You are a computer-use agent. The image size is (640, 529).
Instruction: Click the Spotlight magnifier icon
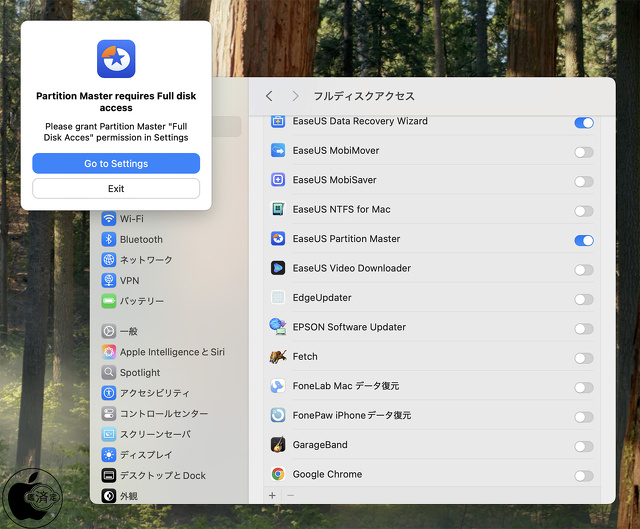[x=109, y=372]
